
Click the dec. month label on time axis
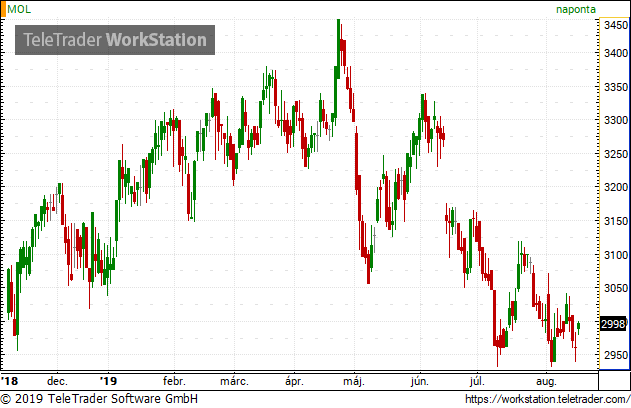click(57, 381)
